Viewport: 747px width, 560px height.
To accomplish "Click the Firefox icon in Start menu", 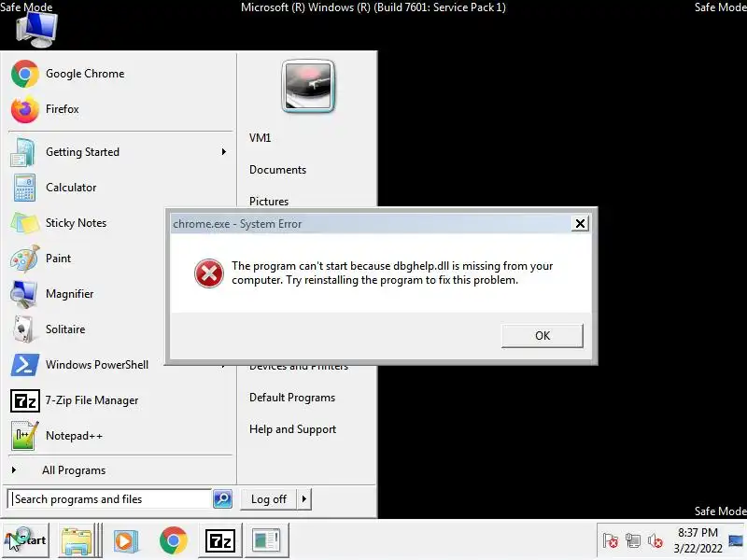I will tap(25, 109).
